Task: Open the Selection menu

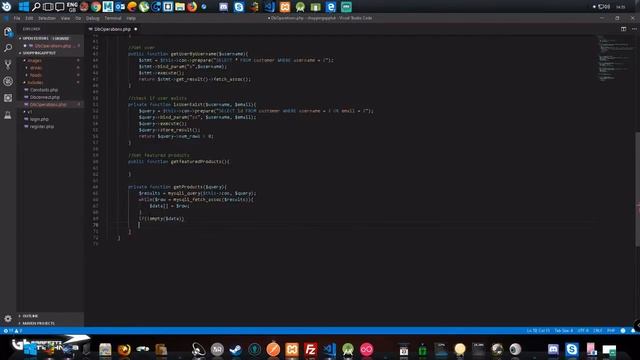Action: [47, 18]
